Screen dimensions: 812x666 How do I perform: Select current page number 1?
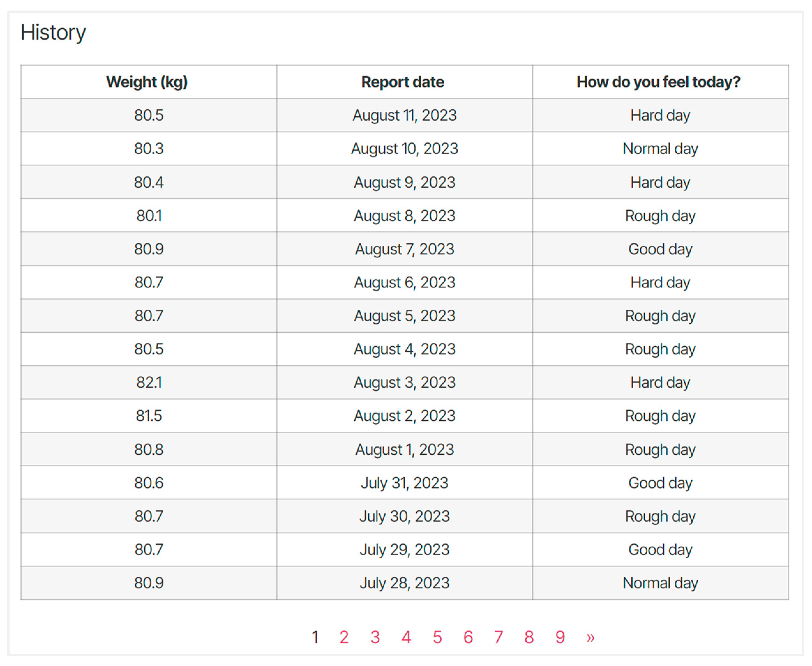[x=315, y=637]
